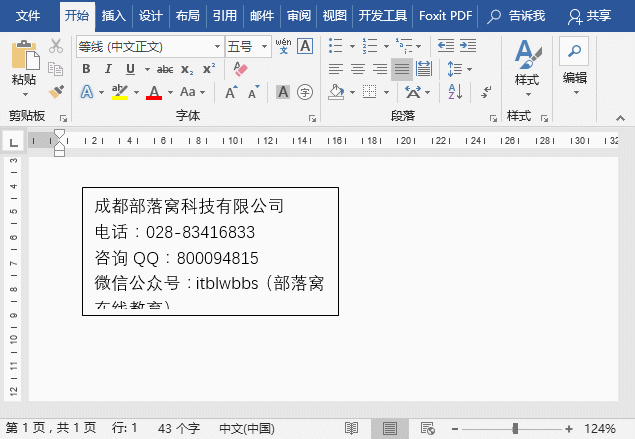This screenshot has width=635, height=439.
Task: Open the phonetic guide (wén) tool
Action: (283, 46)
